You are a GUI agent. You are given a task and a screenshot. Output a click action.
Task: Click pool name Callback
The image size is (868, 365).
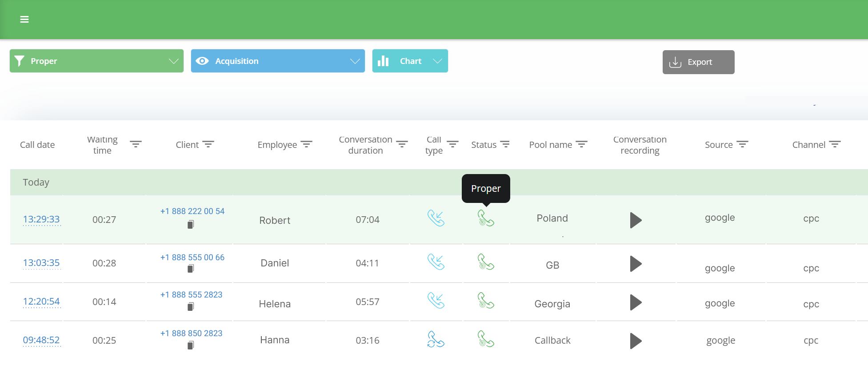pyautogui.click(x=552, y=341)
